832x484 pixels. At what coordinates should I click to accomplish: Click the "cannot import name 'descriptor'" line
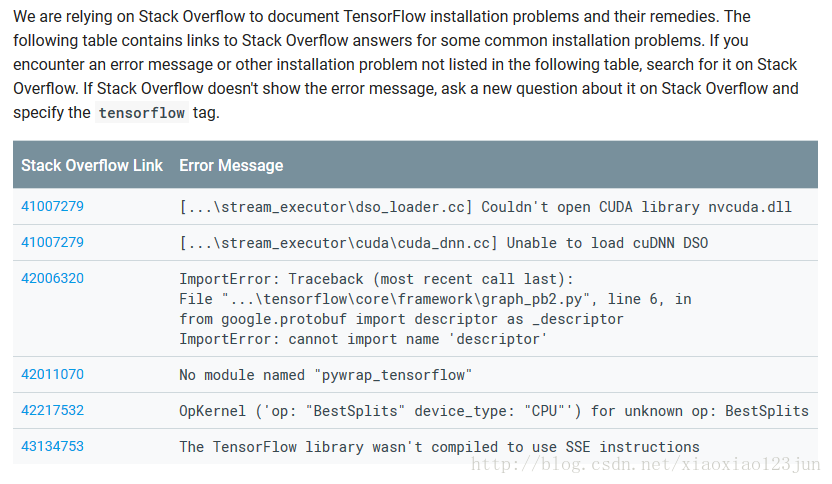click(363, 340)
